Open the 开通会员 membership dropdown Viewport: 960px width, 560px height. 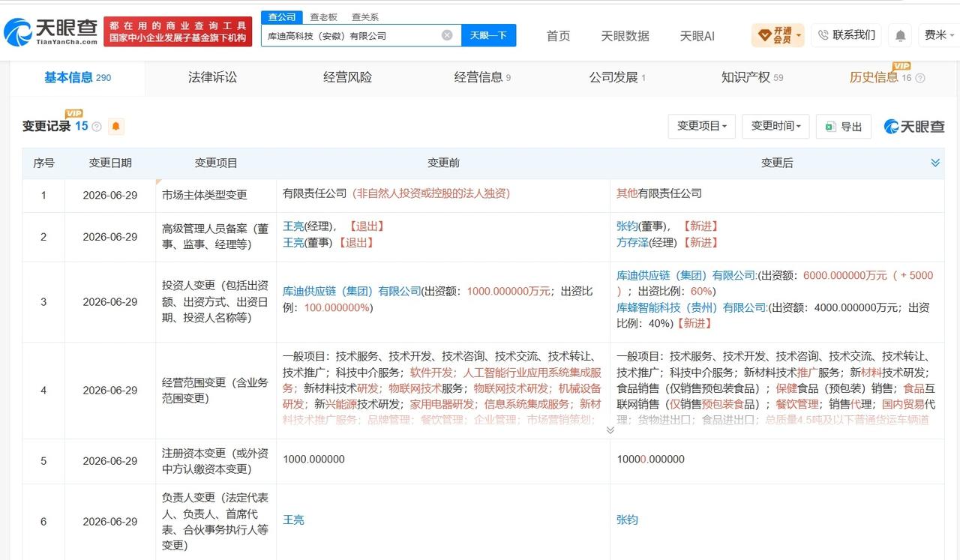pos(778,35)
